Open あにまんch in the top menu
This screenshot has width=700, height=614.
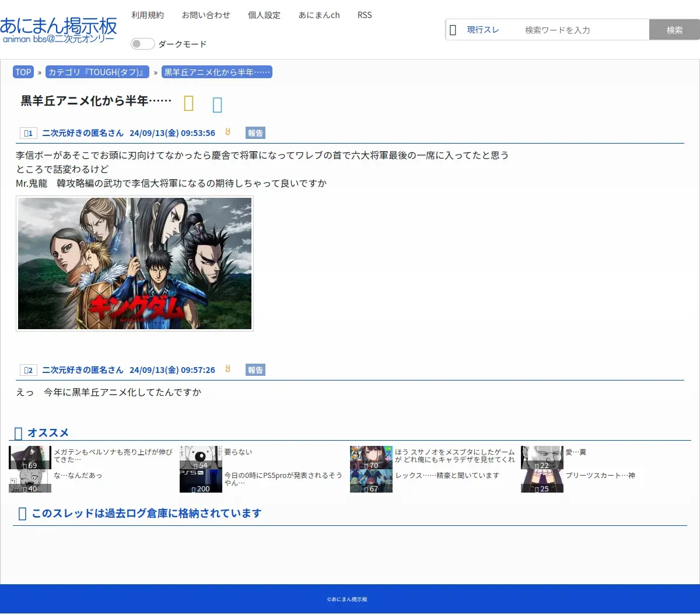(319, 15)
